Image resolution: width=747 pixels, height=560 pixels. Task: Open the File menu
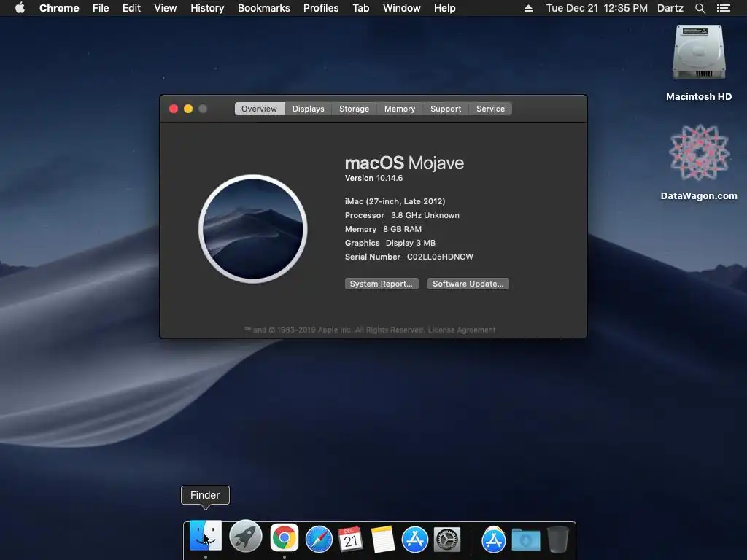[101, 8]
